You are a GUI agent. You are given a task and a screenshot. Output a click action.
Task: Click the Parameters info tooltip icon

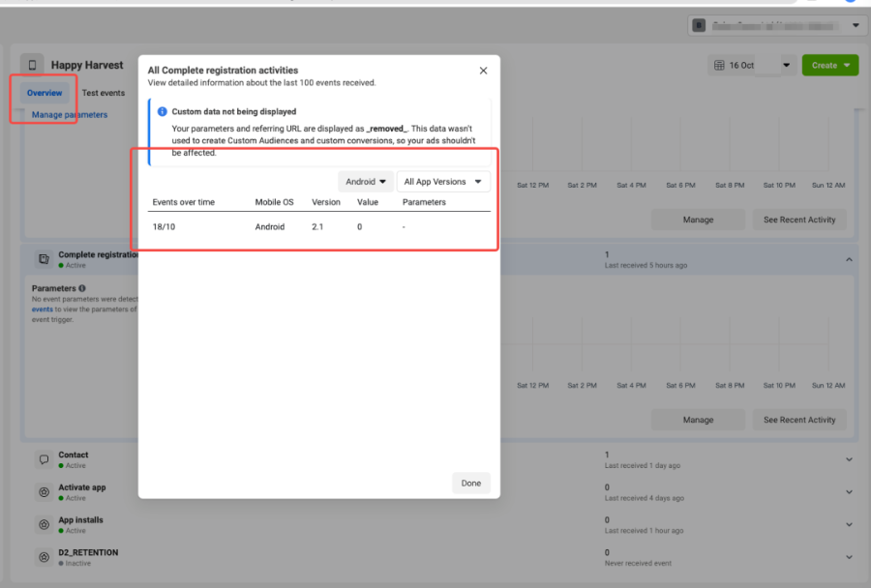pyautogui.click(x=82, y=288)
